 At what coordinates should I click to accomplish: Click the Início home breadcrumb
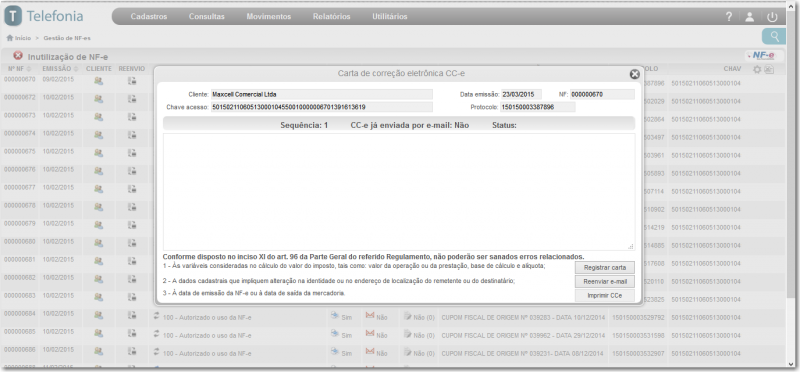(18, 38)
